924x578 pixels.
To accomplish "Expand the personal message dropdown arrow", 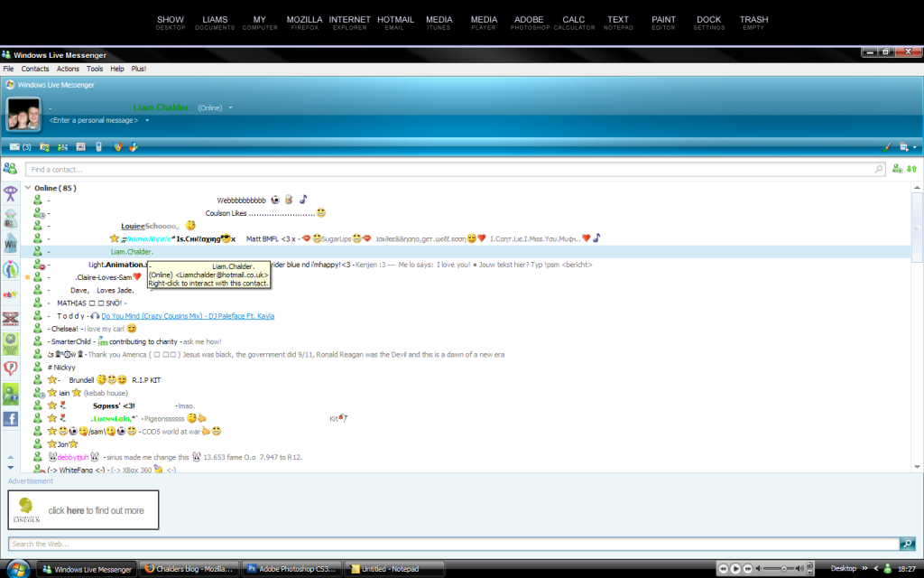I will click(x=147, y=120).
